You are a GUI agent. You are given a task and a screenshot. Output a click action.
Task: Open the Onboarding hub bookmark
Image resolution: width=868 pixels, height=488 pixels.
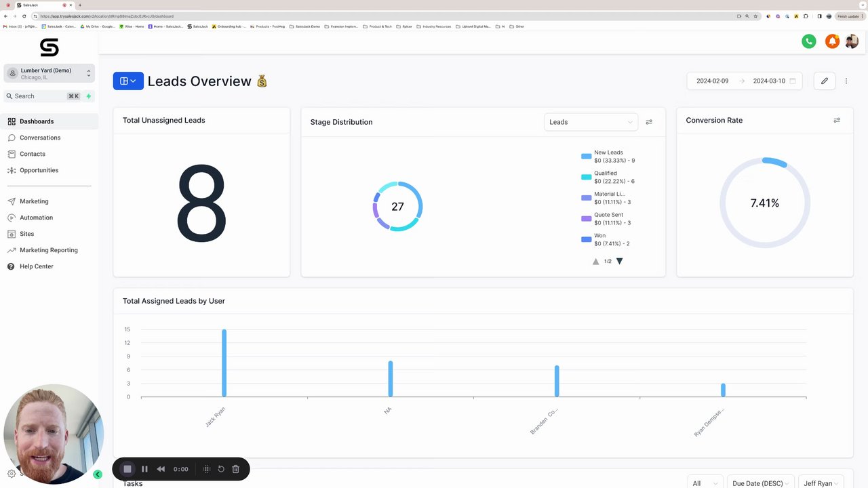pyautogui.click(x=229, y=26)
